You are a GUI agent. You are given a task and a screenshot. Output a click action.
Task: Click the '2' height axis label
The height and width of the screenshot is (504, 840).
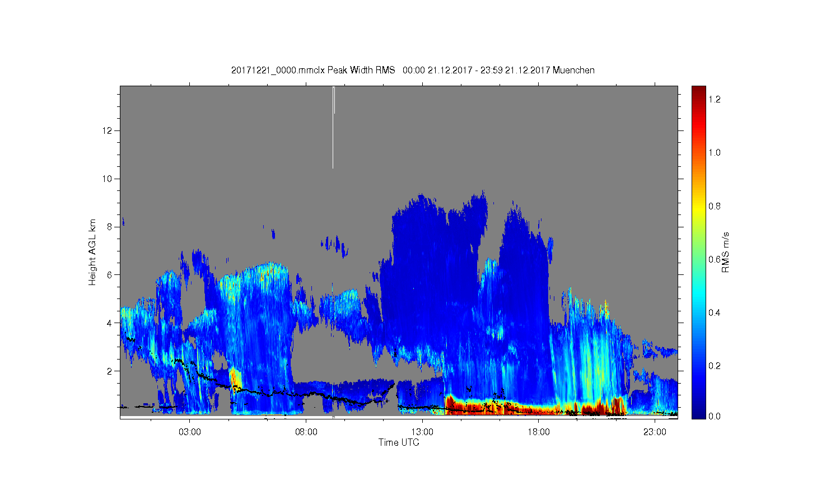pyautogui.click(x=110, y=371)
